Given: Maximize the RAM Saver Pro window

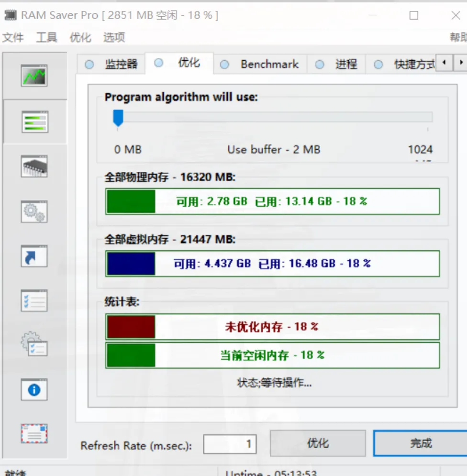Looking at the screenshot, I should click(x=414, y=15).
